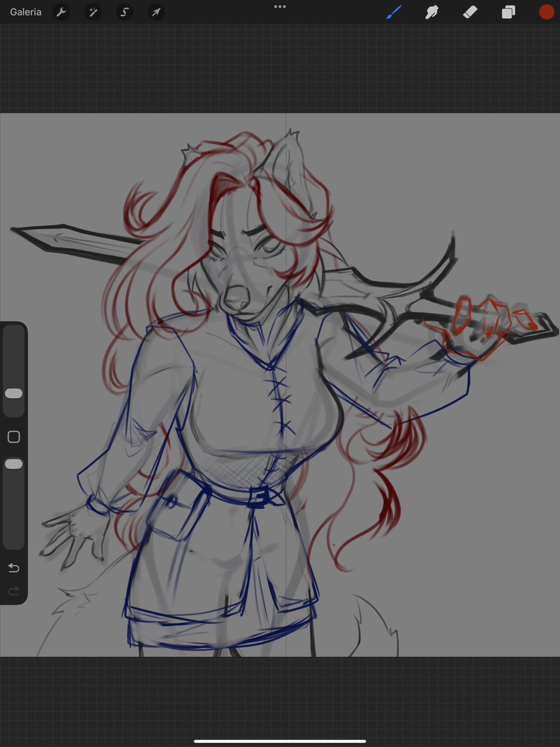
Task: Return to the Galeria
Action: pos(25,12)
